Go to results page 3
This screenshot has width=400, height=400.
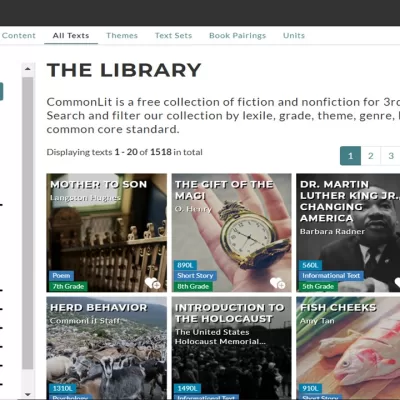pos(391,156)
